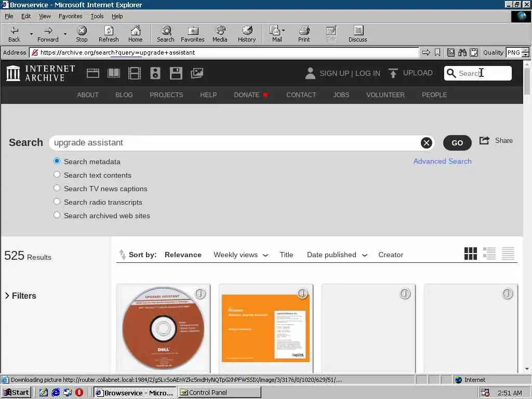Open the Back history dropdown arrow
532x399 pixels.
tap(31, 34)
